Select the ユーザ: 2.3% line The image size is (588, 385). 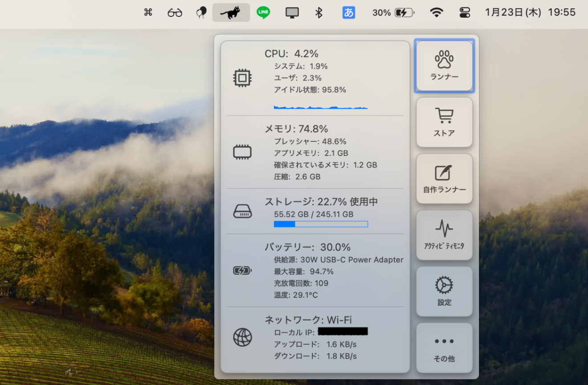pyautogui.click(x=298, y=78)
